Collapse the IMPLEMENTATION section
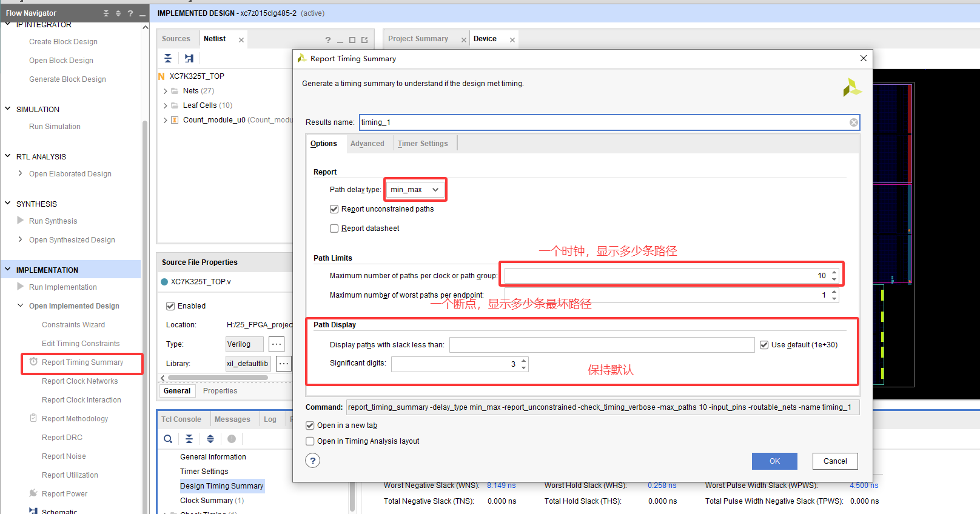The height and width of the screenshot is (514, 980). [8, 269]
